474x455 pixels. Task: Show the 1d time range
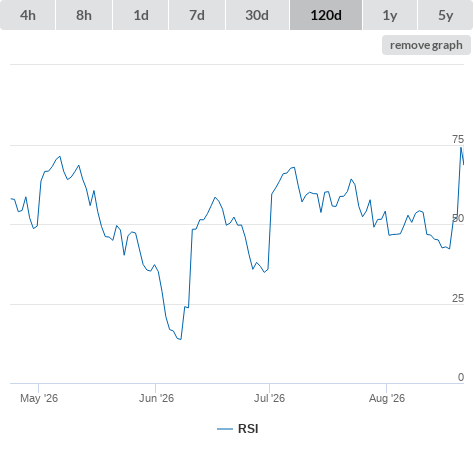(x=141, y=15)
